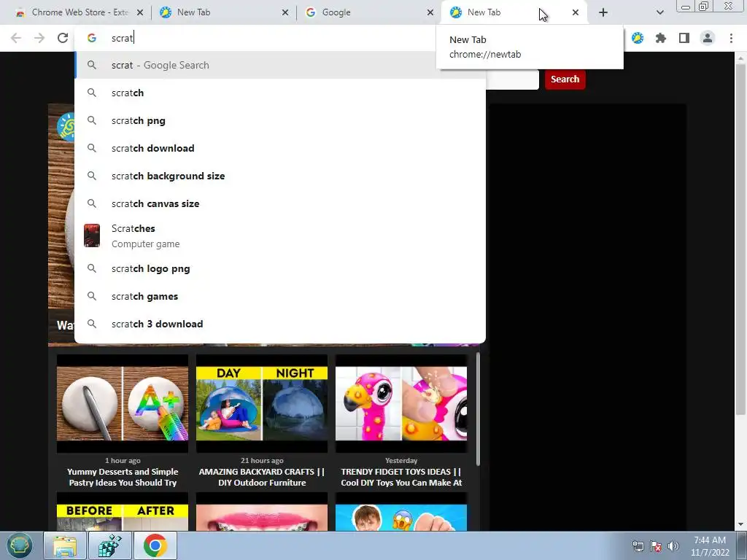Click the browser back arrow
747x560 pixels.
click(x=16, y=38)
